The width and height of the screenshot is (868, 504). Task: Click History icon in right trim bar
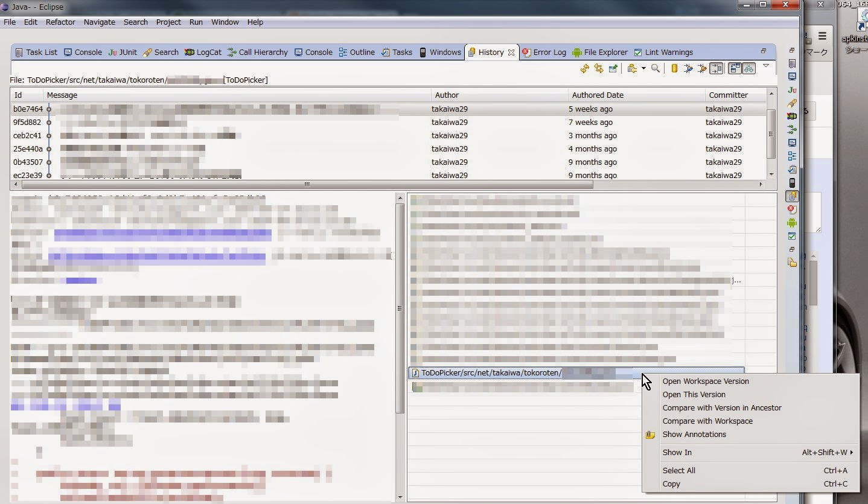click(x=792, y=196)
